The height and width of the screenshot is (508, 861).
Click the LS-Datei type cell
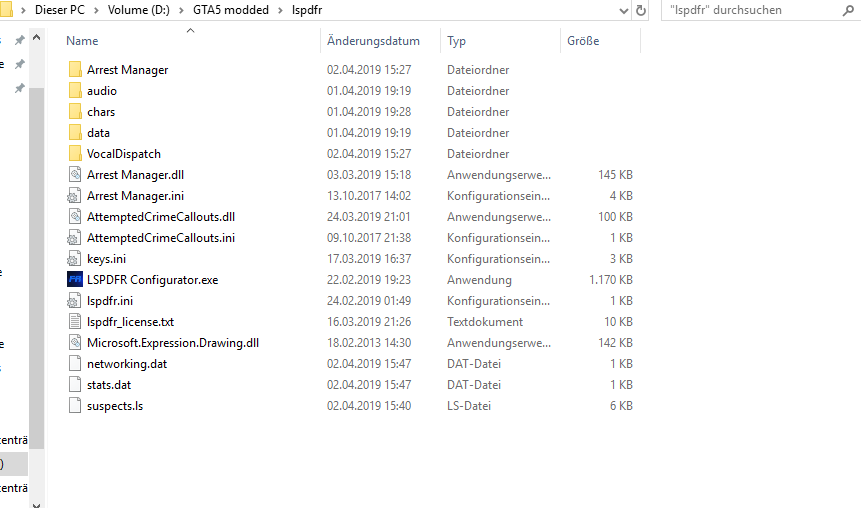click(x=469, y=406)
